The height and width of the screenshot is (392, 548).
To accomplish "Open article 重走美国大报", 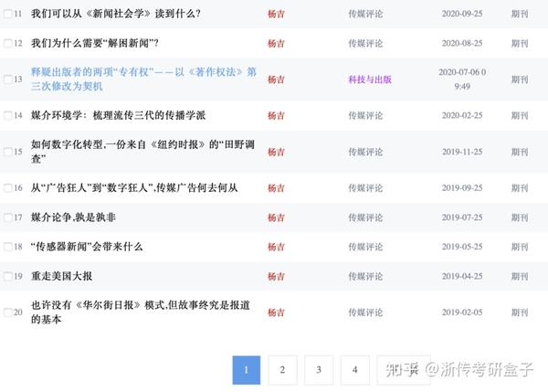I will [61, 276].
